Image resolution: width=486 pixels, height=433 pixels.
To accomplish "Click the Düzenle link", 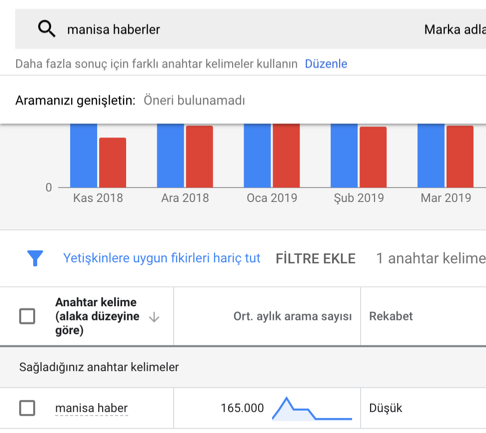I will pyautogui.click(x=326, y=64).
